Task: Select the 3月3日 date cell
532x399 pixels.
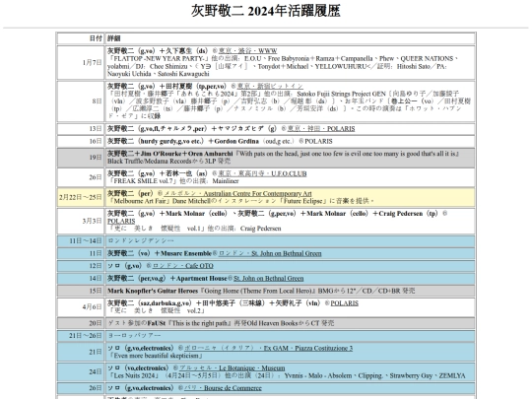Action: (x=81, y=221)
